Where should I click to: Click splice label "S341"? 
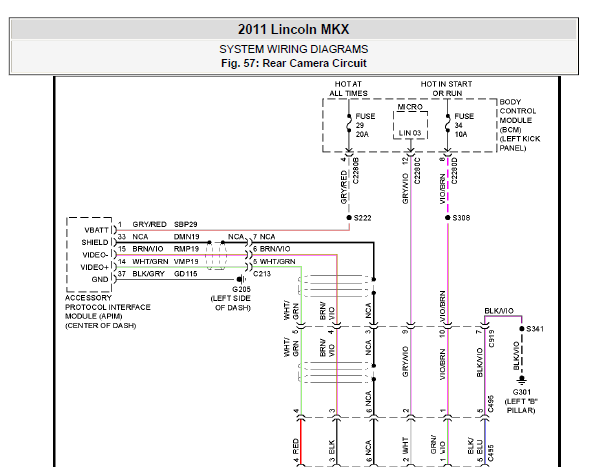click(x=535, y=329)
